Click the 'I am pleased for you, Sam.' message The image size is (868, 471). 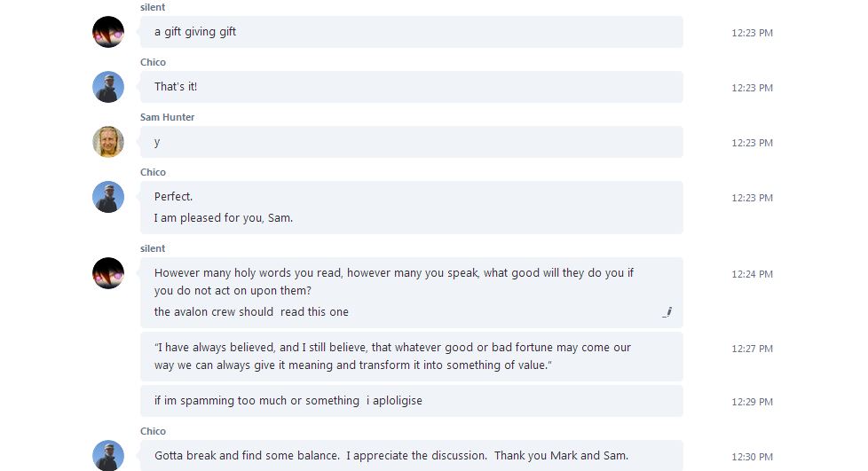(x=223, y=218)
